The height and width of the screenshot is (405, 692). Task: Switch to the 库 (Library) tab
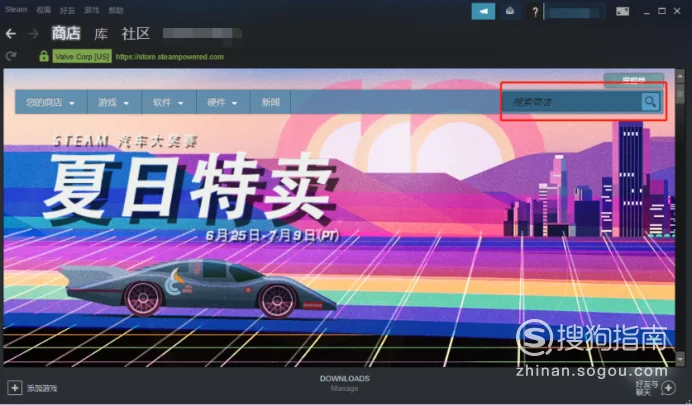coord(101,34)
